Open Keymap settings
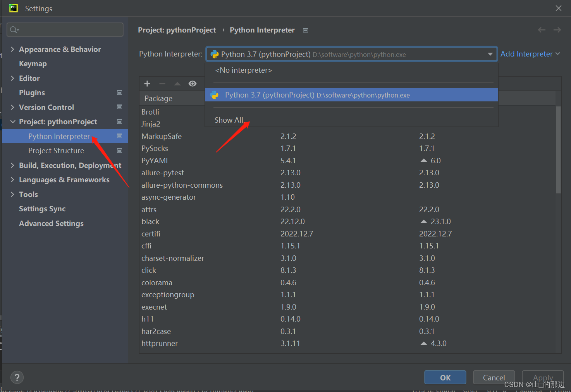This screenshot has width=571, height=392. [33, 63]
